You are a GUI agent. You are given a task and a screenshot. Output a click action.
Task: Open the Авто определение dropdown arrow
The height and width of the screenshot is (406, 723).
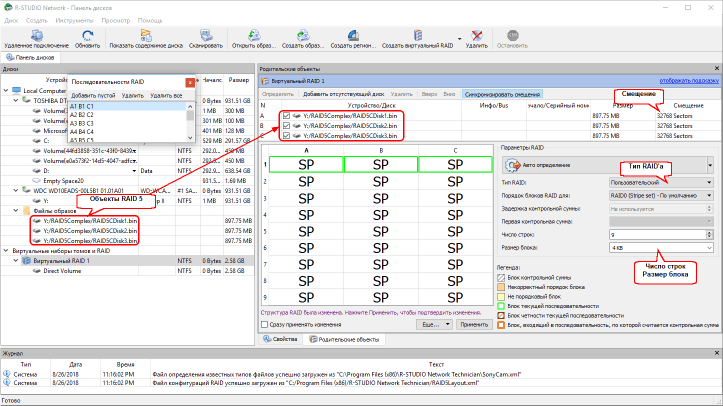710,165
